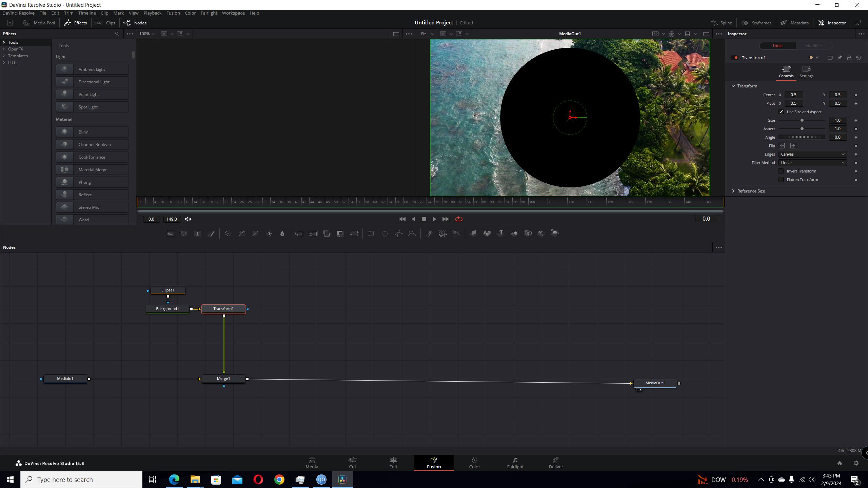The image size is (868, 488).
Task: Open the Transform1 versions icon
Action: (x=830, y=58)
